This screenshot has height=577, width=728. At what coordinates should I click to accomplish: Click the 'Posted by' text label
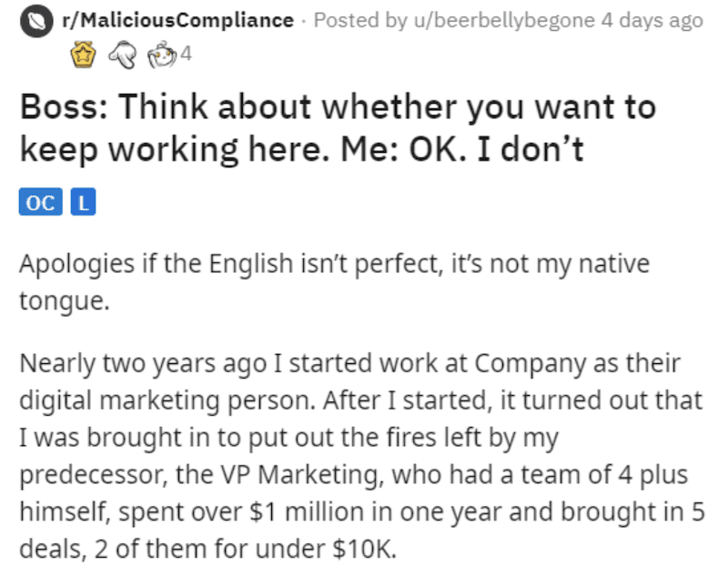pos(360,20)
